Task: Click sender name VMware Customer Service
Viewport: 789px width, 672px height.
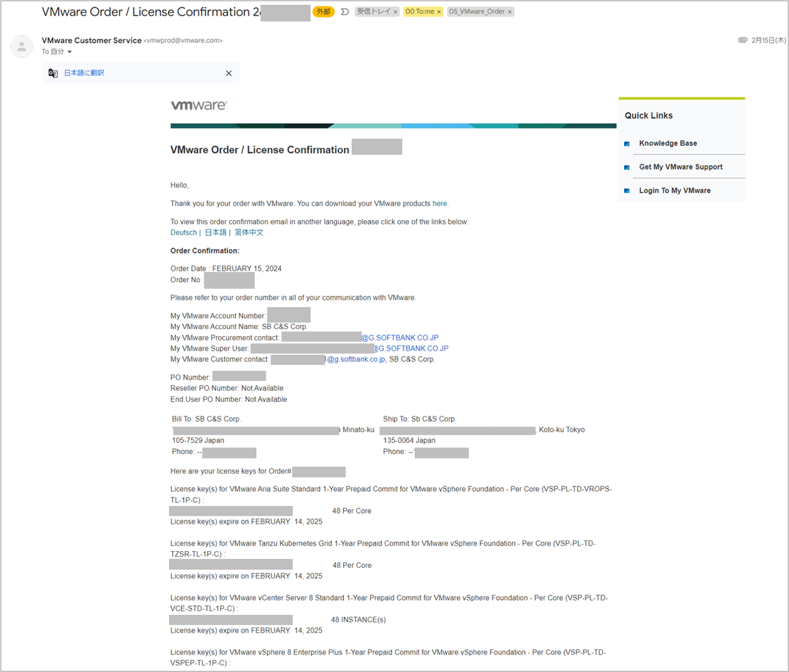Action: click(91, 40)
